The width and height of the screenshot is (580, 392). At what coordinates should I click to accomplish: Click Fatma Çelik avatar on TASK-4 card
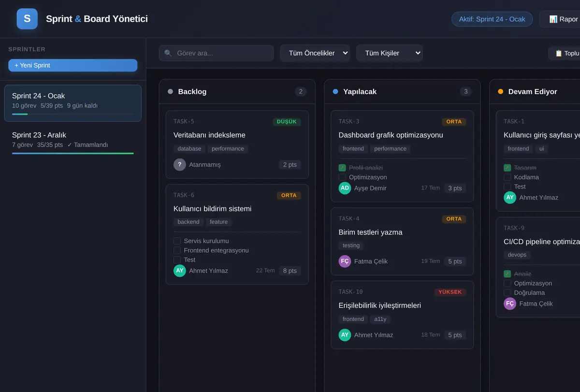(x=345, y=261)
